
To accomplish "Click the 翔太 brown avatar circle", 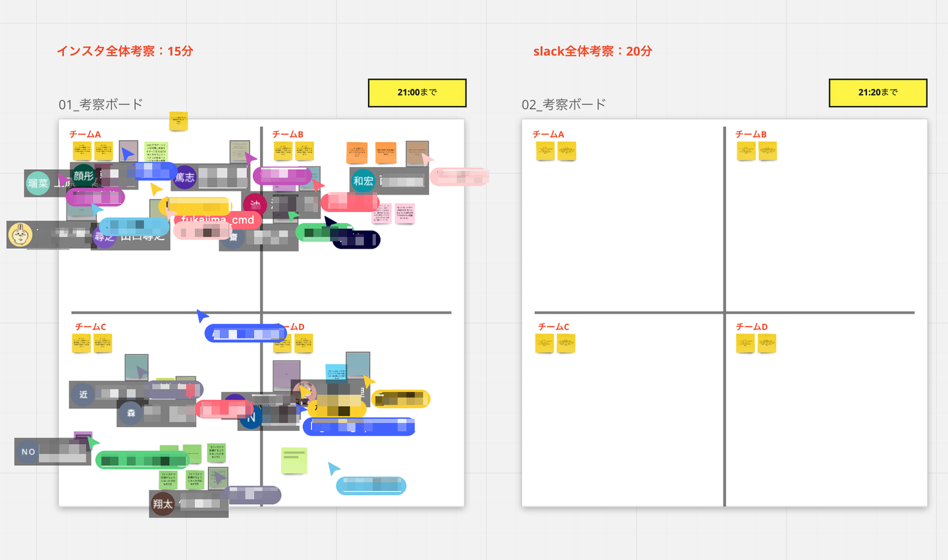I will 163,504.
